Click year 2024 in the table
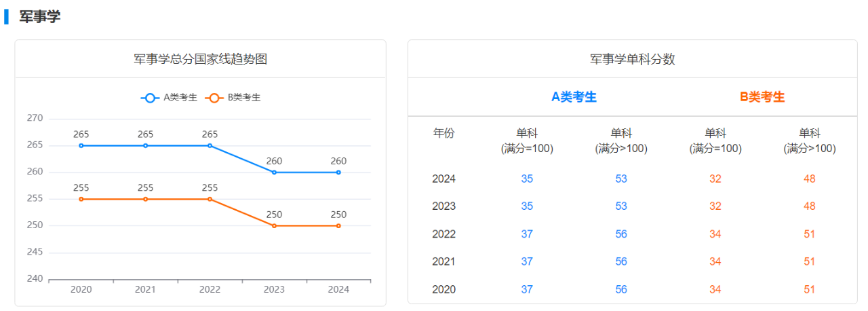 (x=444, y=179)
